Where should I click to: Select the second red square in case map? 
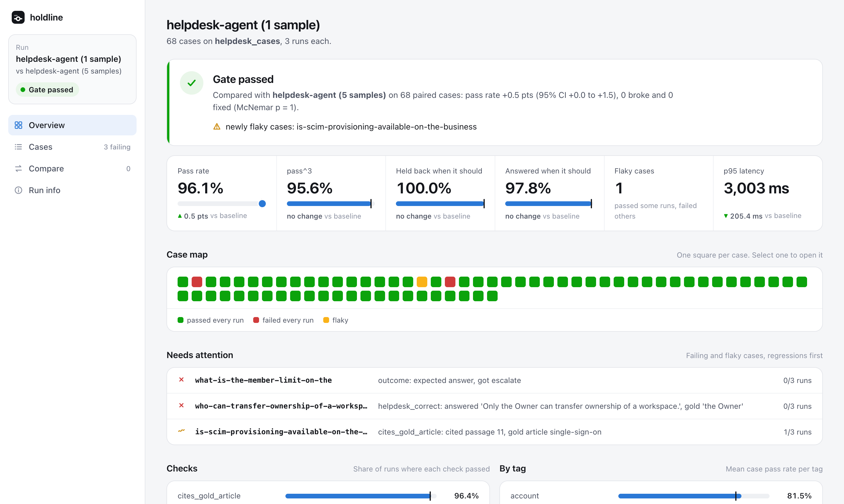pyautogui.click(x=450, y=282)
